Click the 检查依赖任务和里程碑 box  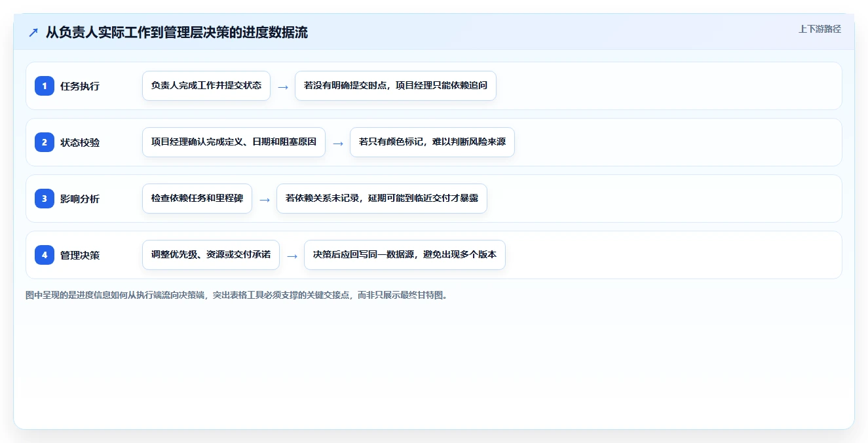tap(197, 199)
